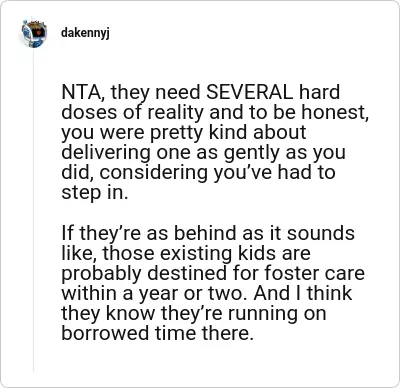Viewport: 400px width, 388px height.
Task: Click the phrase "those existing kids are"
Action: (206, 253)
